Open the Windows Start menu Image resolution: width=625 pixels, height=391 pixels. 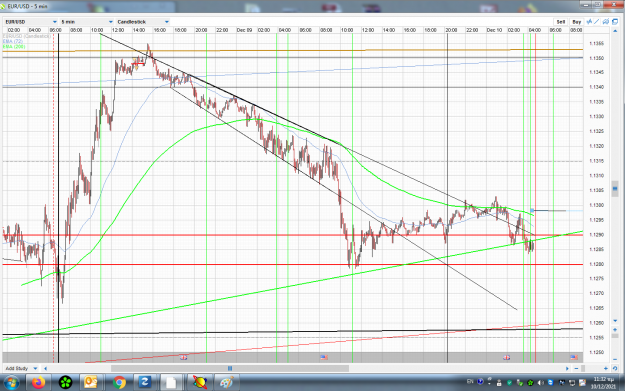(x=11, y=383)
